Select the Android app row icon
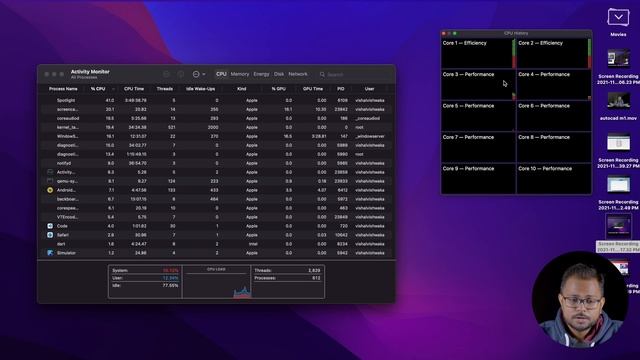This screenshot has width=640, height=360. 50,190
